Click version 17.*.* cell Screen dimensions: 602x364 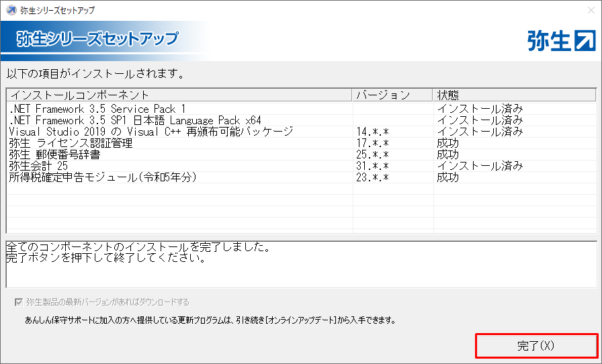coord(372,143)
